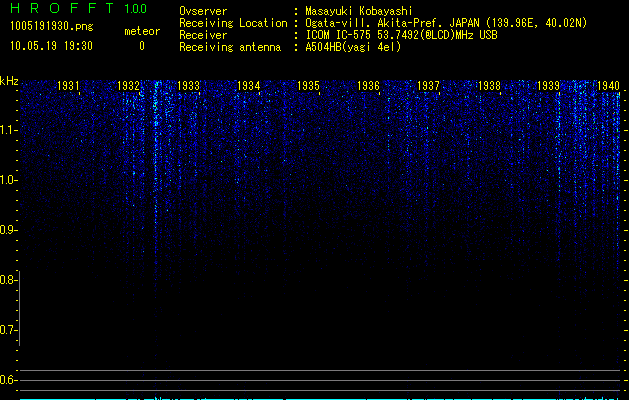
Task: Click the 1940 time marker
Action: point(608,85)
